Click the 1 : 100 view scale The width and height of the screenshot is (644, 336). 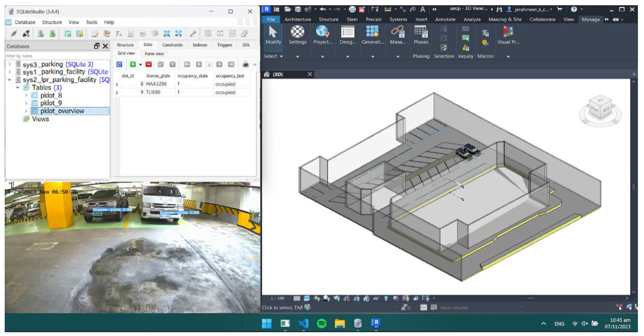point(278,298)
